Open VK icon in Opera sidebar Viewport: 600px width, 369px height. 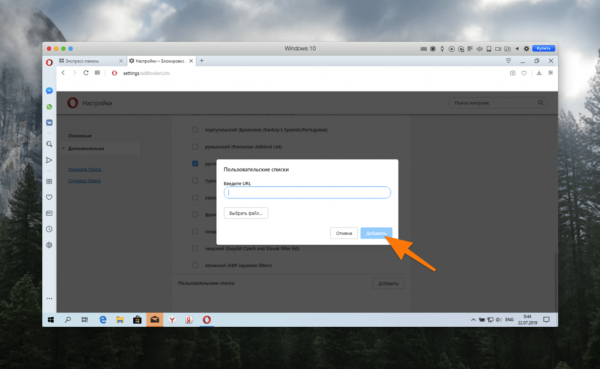pyautogui.click(x=49, y=122)
